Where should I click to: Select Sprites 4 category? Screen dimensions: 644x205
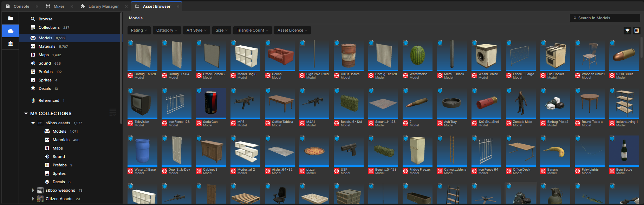(70, 80)
